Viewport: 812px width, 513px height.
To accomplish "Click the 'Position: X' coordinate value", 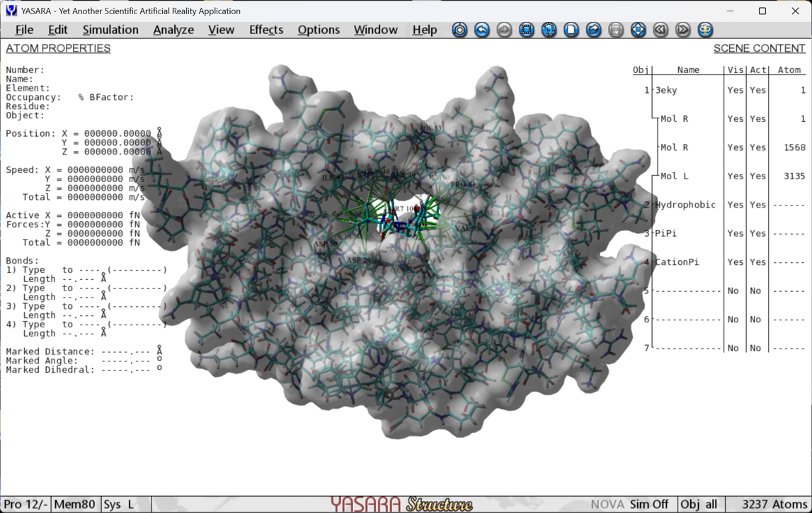I will 118,134.
